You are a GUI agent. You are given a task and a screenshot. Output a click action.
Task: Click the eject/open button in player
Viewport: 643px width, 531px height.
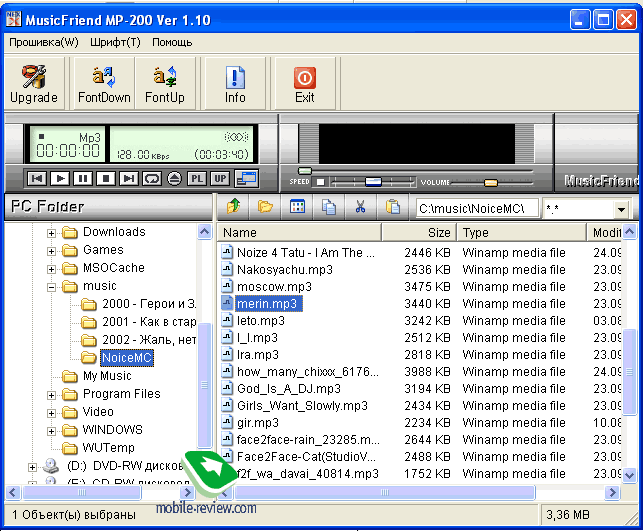(x=175, y=178)
